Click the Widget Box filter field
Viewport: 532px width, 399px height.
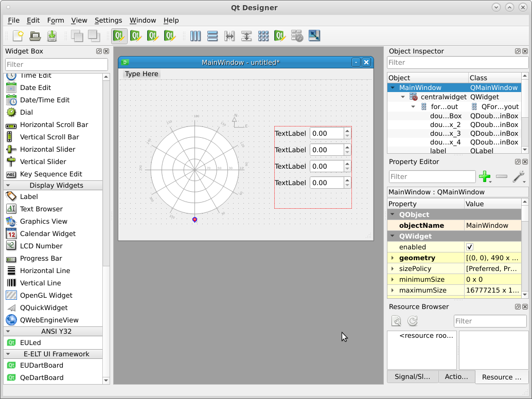pyautogui.click(x=57, y=64)
